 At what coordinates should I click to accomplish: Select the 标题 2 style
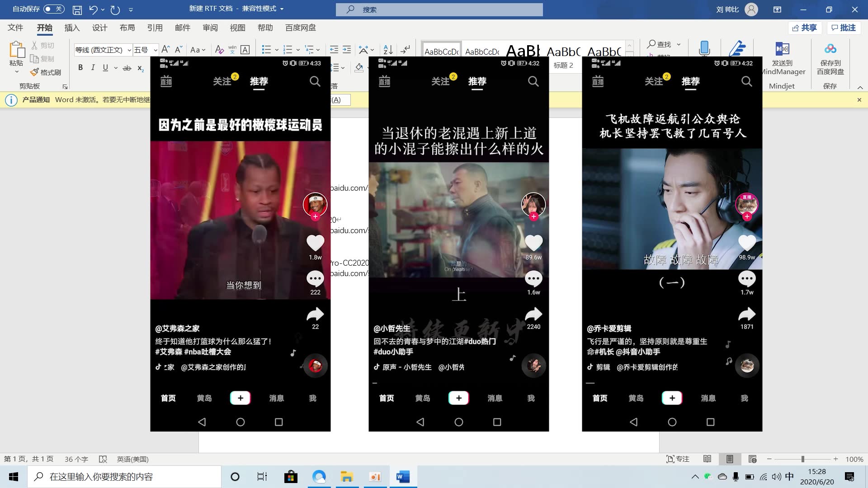click(x=563, y=66)
